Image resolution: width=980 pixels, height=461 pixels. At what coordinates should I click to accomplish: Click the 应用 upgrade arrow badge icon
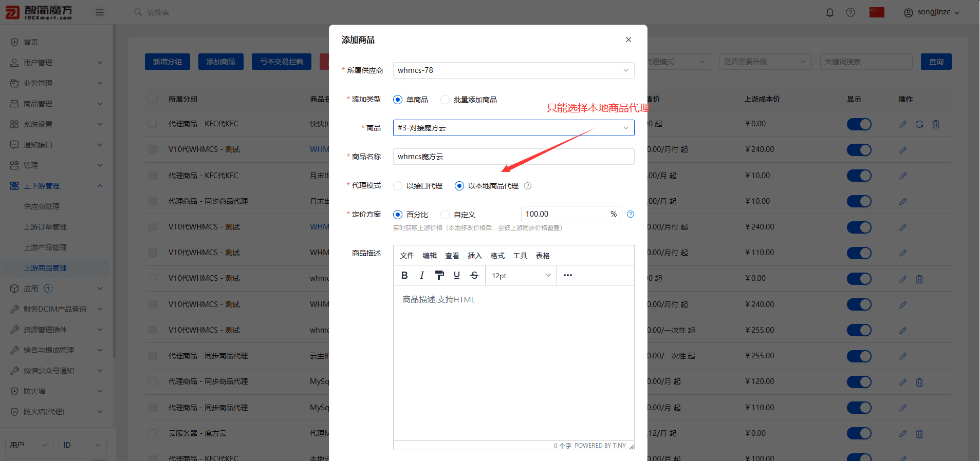point(48,289)
